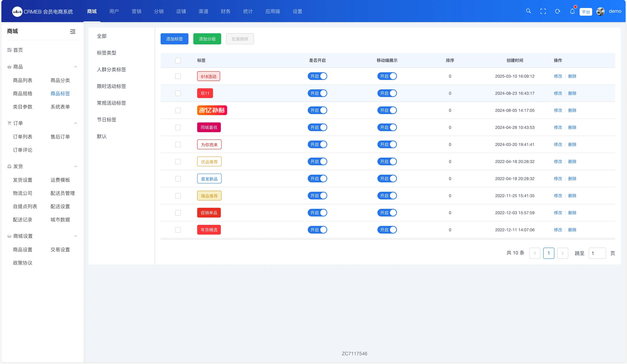Toggle 是否开启 switch for 618活动 tag
627x364 pixels.
pyautogui.click(x=317, y=76)
